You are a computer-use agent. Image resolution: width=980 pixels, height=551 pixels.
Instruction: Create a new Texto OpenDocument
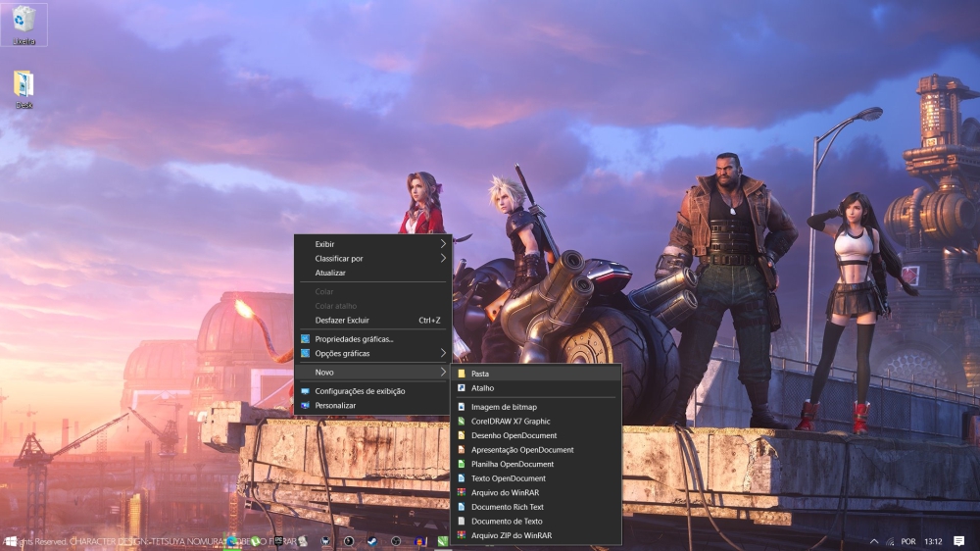tap(536, 478)
